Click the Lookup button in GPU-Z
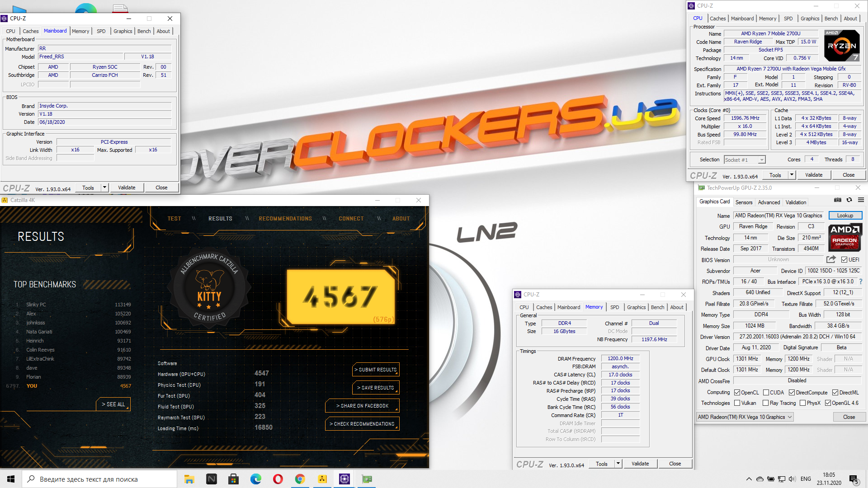Image resolution: width=868 pixels, height=488 pixels. pyautogui.click(x=845, y=216)
